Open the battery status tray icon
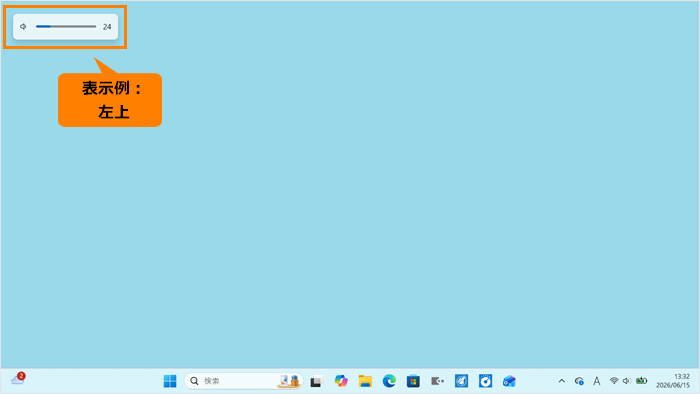 (642, 381)
